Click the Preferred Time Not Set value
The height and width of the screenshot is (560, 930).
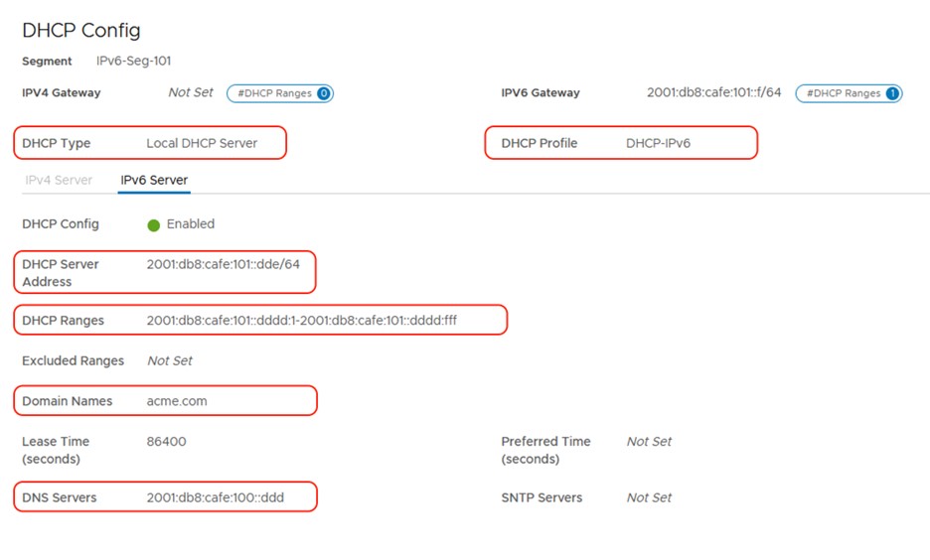pyautogui.click(x=649, y=442)
